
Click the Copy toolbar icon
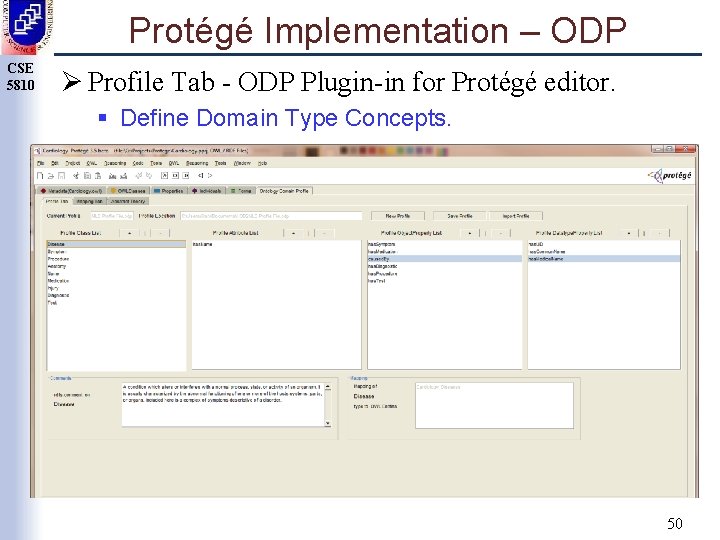pyautogui.click(x=87, y=175)
